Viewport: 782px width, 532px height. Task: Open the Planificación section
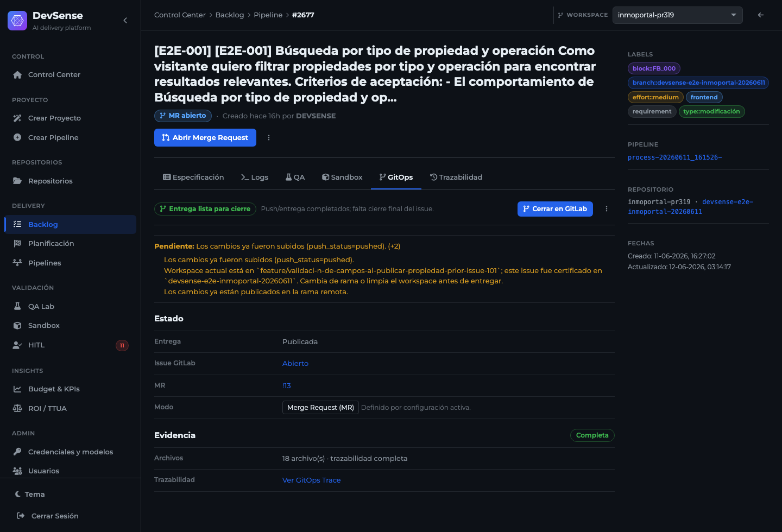coord(70,244)
